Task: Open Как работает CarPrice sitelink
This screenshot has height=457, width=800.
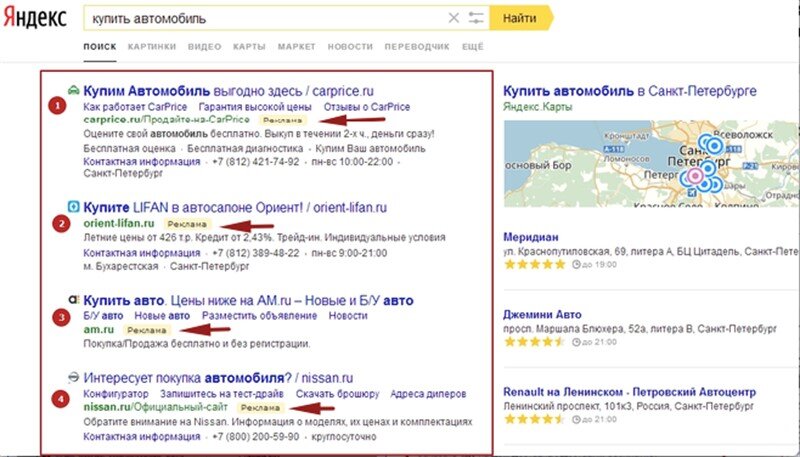Action: [135, 107]
